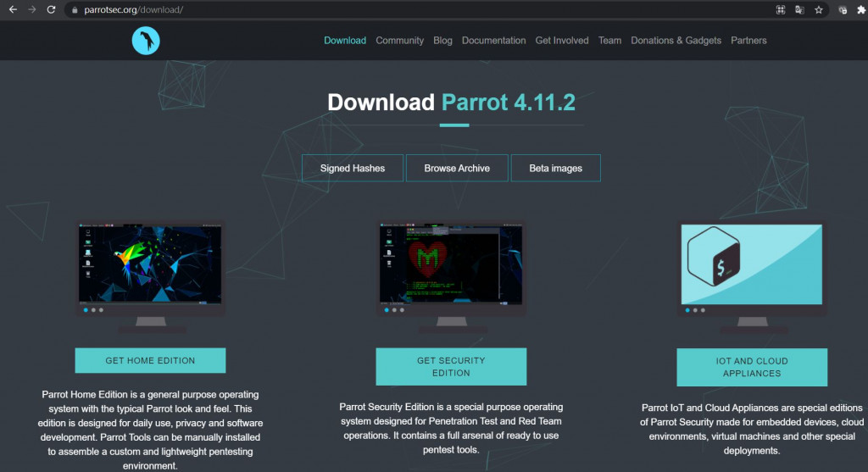868x472 pixels.
Task: Click the IoT and Cloud terminal cube image
Action: click(752, 264)
